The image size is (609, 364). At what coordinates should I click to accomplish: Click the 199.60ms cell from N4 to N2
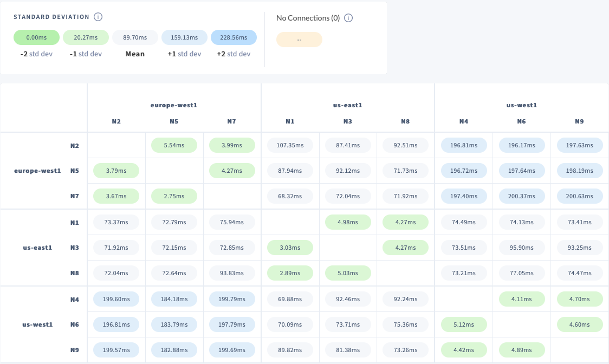click(x=116, y=298)
